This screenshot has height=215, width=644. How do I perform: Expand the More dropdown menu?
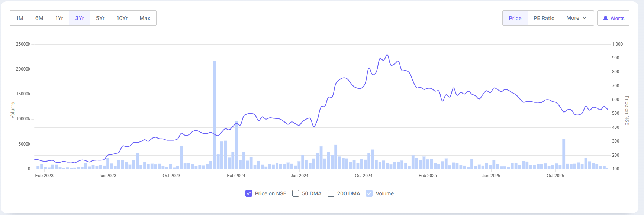[576, 18]
